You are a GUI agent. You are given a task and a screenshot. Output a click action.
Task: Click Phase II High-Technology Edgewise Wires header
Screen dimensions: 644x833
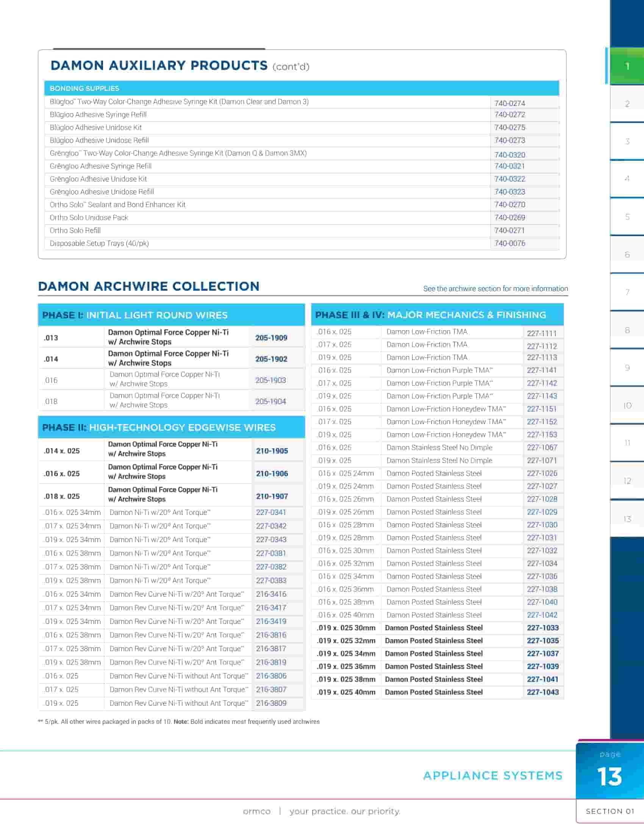(x=171, y=427)
